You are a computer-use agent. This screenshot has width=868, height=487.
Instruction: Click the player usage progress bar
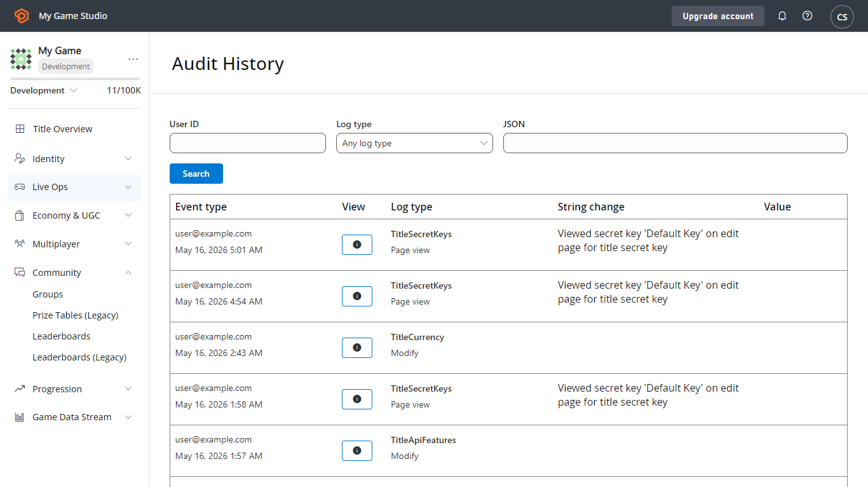click(75, 79)
